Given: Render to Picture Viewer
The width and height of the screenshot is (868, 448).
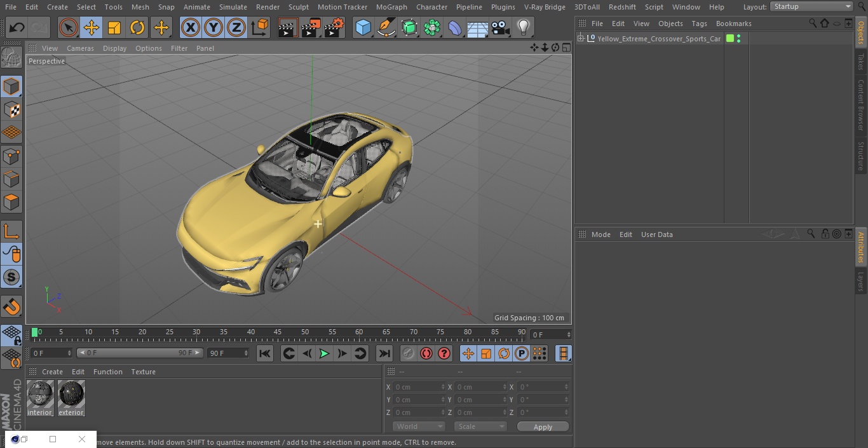Looking at the screenshot, I should (x=311, y=27).
